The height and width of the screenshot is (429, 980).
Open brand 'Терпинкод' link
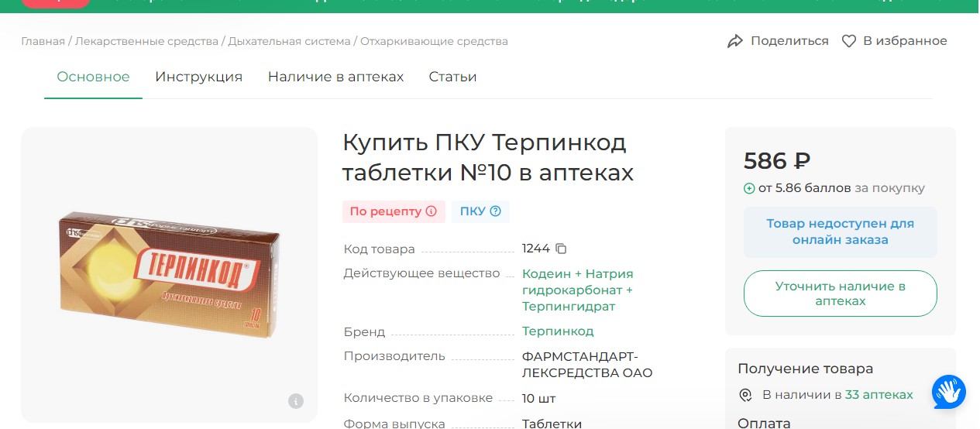coord(558,331)
